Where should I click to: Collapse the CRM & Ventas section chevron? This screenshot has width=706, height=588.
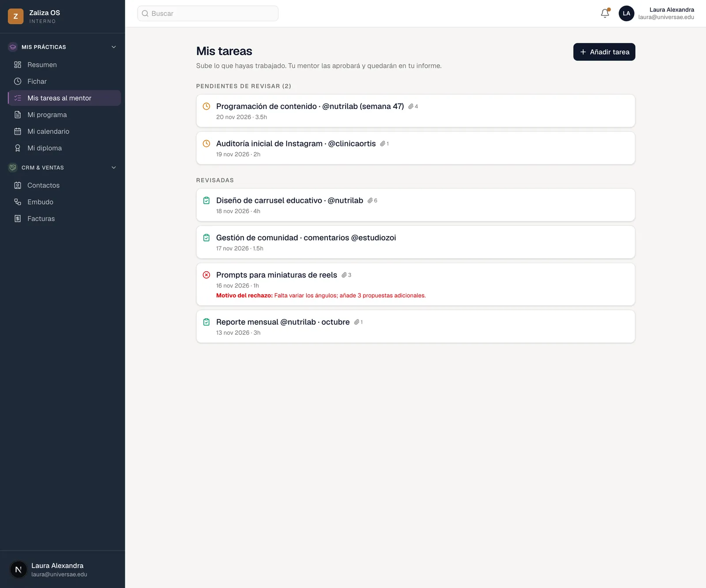pos(114,168)
